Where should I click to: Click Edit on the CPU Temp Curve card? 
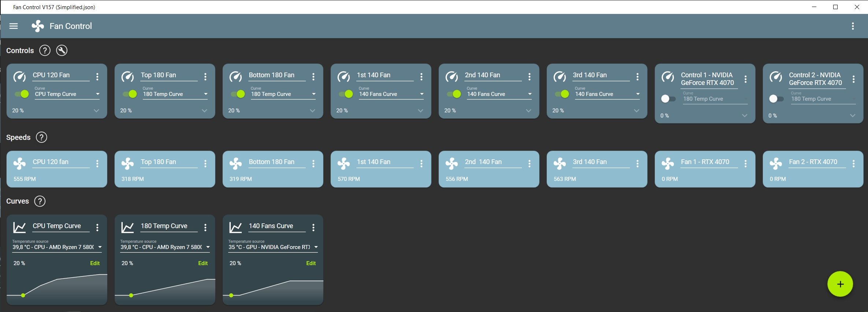(x=95, y=263)
